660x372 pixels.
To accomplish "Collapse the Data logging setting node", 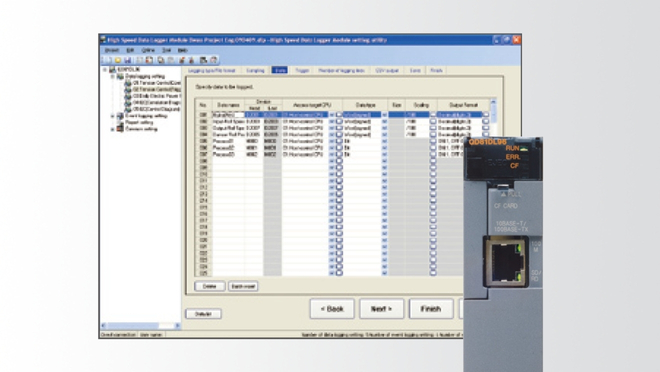I will click(112, 77).
